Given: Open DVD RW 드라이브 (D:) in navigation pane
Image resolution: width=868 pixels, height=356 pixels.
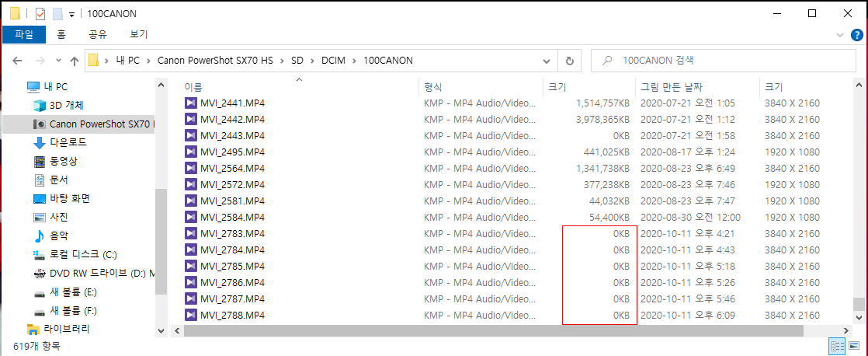Looking at the screenshot, I should pos(103,273).
